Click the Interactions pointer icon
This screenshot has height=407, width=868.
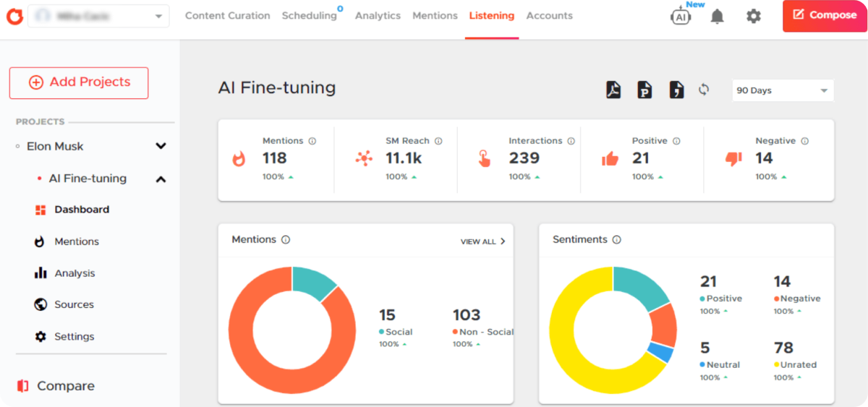point(485,158)
